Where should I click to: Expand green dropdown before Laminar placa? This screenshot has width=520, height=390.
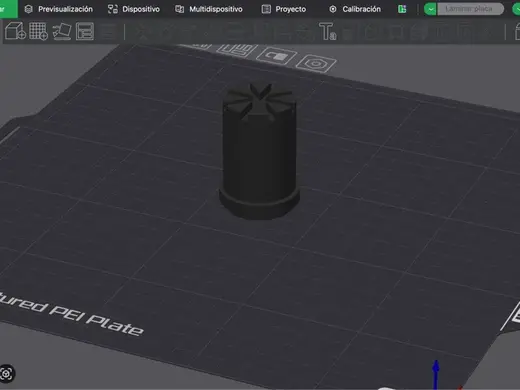coord(430,9)
